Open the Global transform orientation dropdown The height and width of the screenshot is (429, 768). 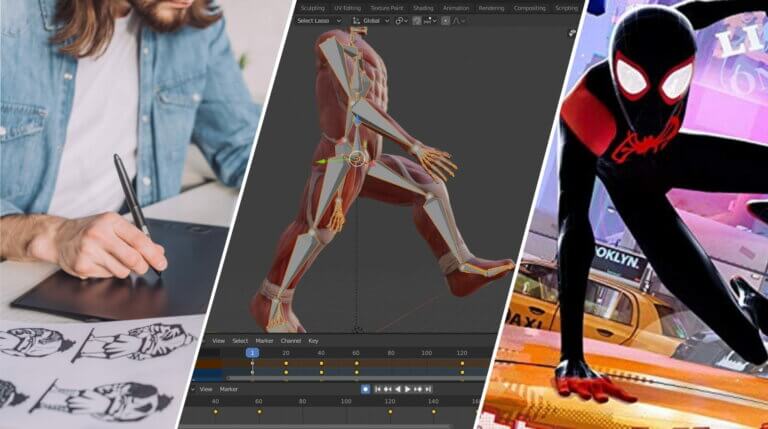coord(371,21)
